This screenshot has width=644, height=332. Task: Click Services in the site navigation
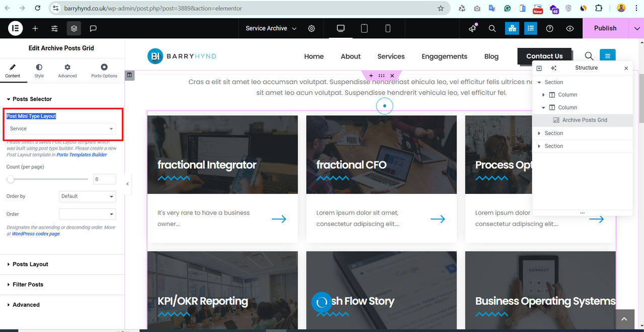coord(391,56)
